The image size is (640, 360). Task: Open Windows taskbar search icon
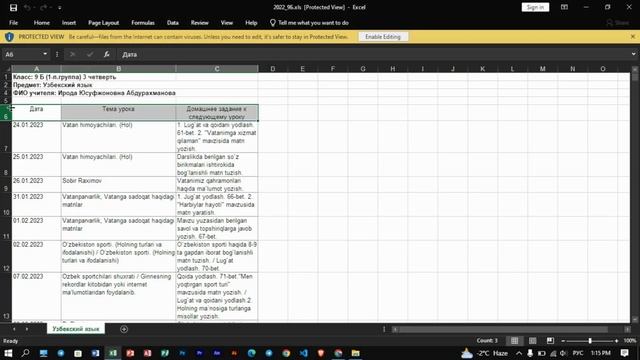tap(25, 353)
